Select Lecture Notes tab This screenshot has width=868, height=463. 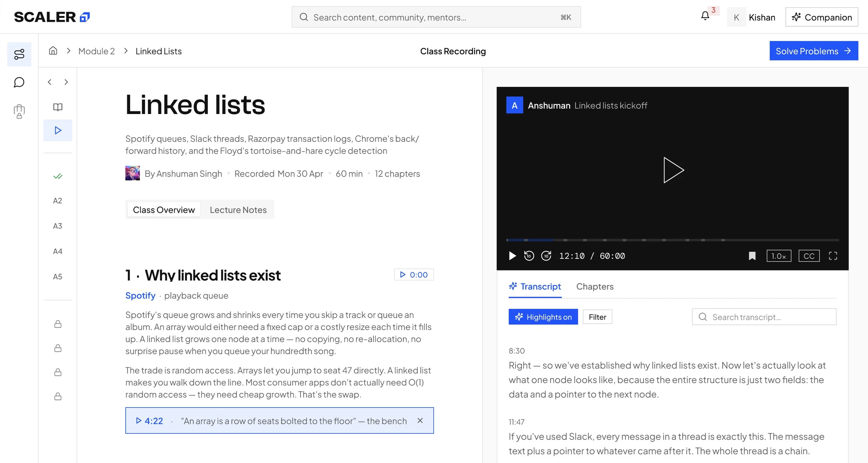tap(238, 210)
